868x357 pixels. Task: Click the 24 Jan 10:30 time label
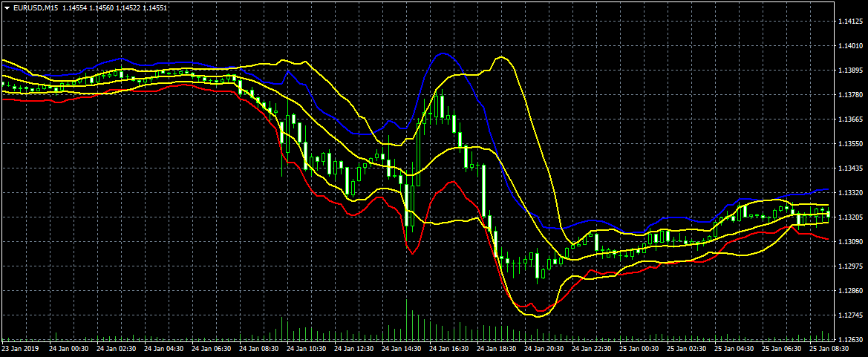point(307,350)
